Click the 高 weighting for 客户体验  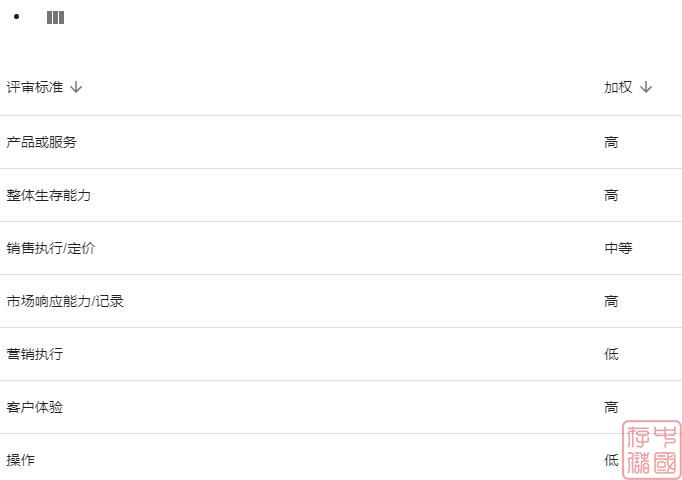pyautogui.click(x=611, y=407)
